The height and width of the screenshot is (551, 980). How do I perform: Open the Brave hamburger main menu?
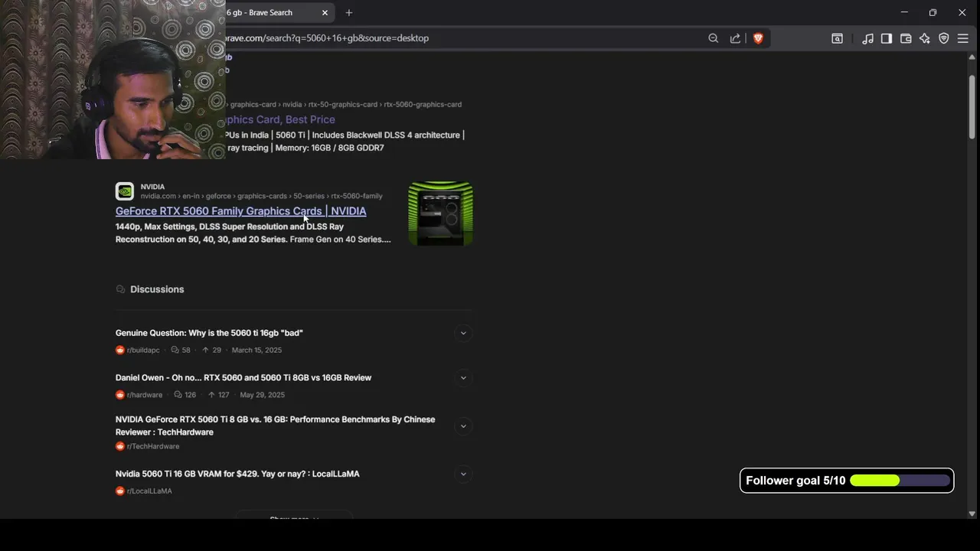coord(963,38)
